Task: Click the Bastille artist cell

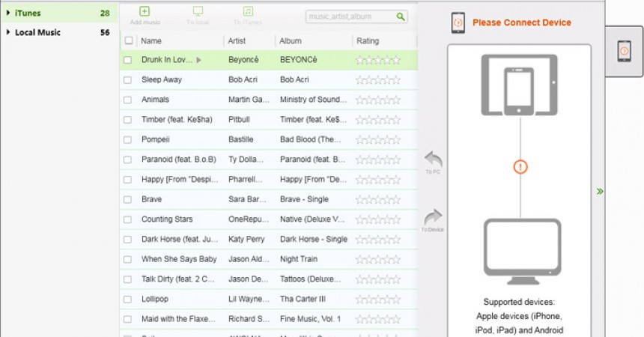Action: click(240, 139)
